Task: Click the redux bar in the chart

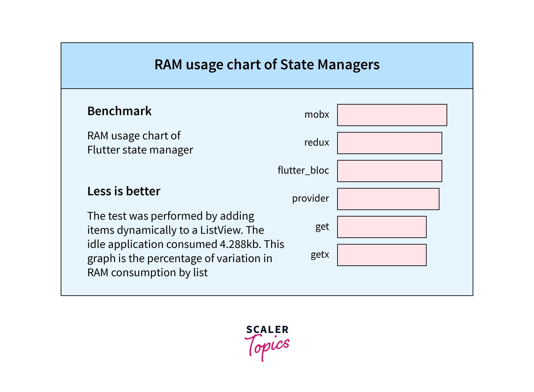Action: click(389, 143)
